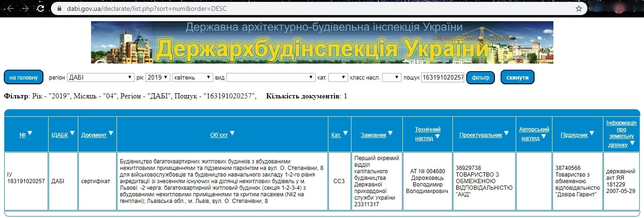Sort by Кат. column triangle icon
The height and width of the screenshot is (218, 644).
[x=345, y=134]
